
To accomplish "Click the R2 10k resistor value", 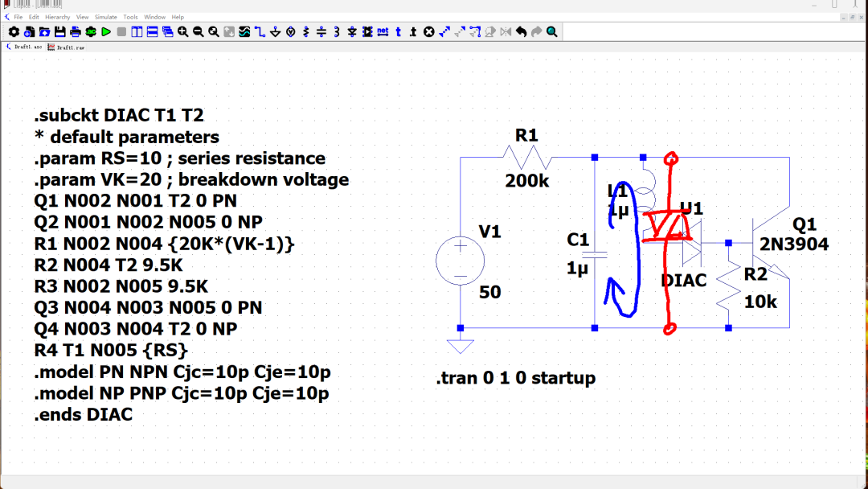I will [x=760, y=302].
